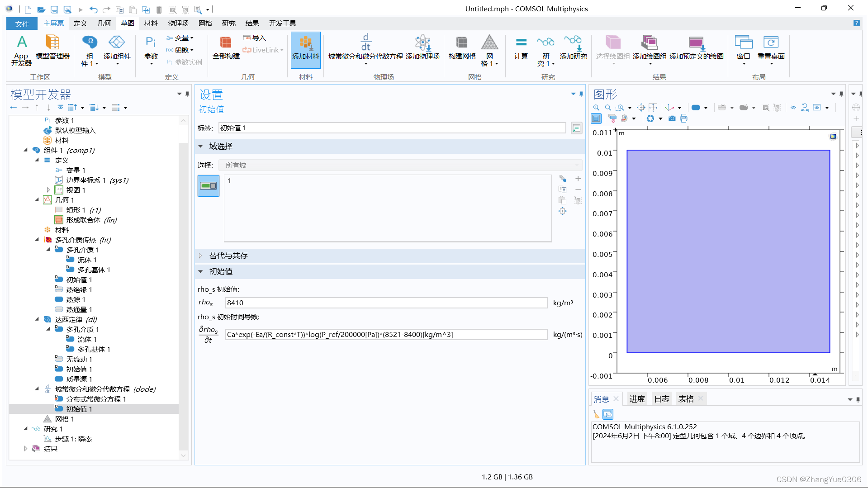
Task: Click Build Mesh (构建网格)
Action: (462, 47)
